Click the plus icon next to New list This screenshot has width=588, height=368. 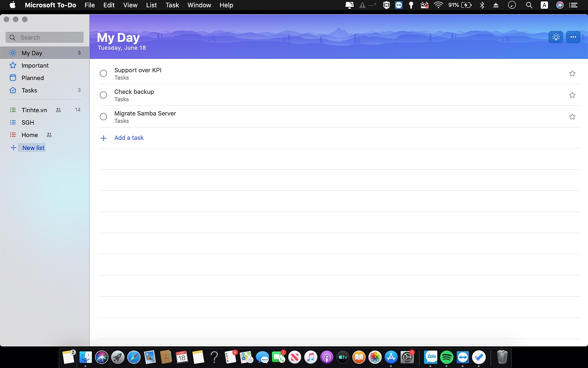point(13,148)
